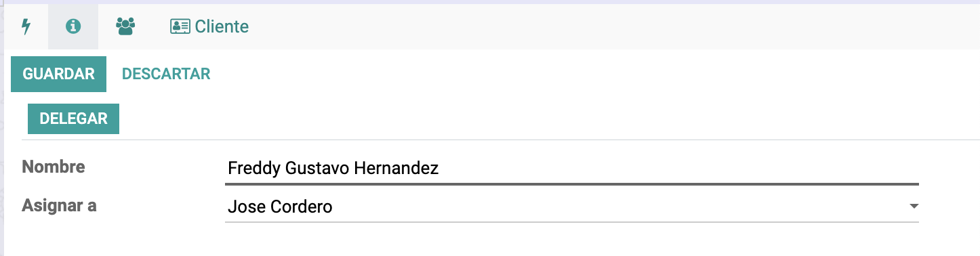Click the Asignar a field label
Viewport: 980px width, 256px height.
[59, 205]
